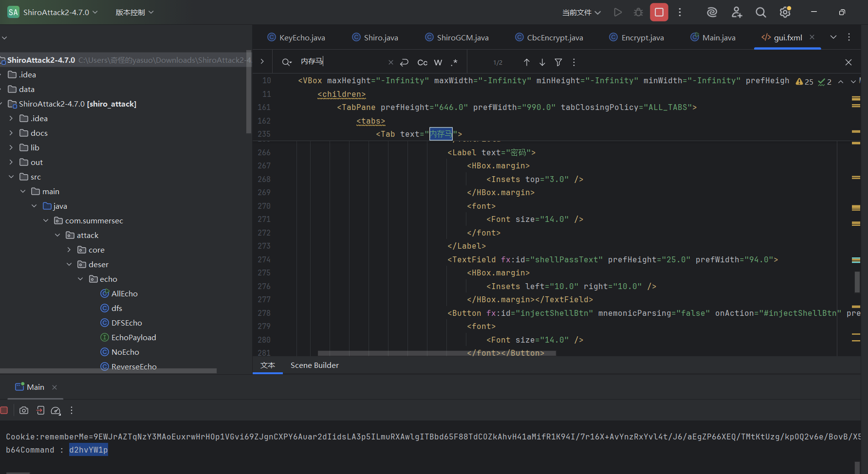
Task: Open the 当前文件 run configuration dropdown
Action: (x=581, y=13)
